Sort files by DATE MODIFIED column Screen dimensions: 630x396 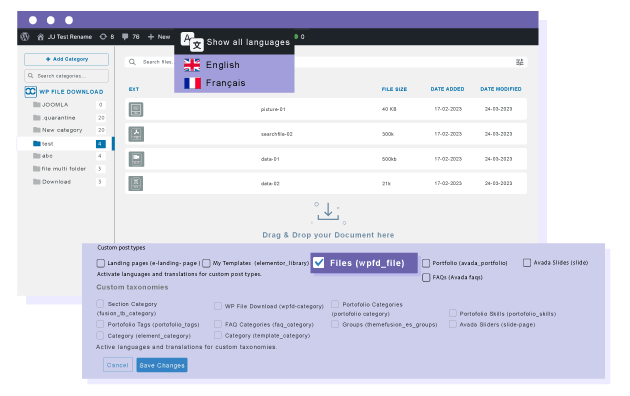(501, 89)
